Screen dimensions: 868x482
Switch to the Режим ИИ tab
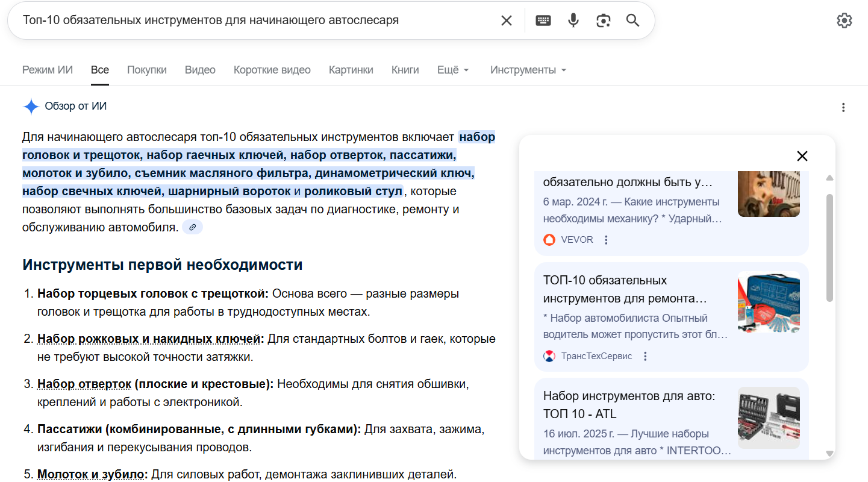[x=48, y=70]
